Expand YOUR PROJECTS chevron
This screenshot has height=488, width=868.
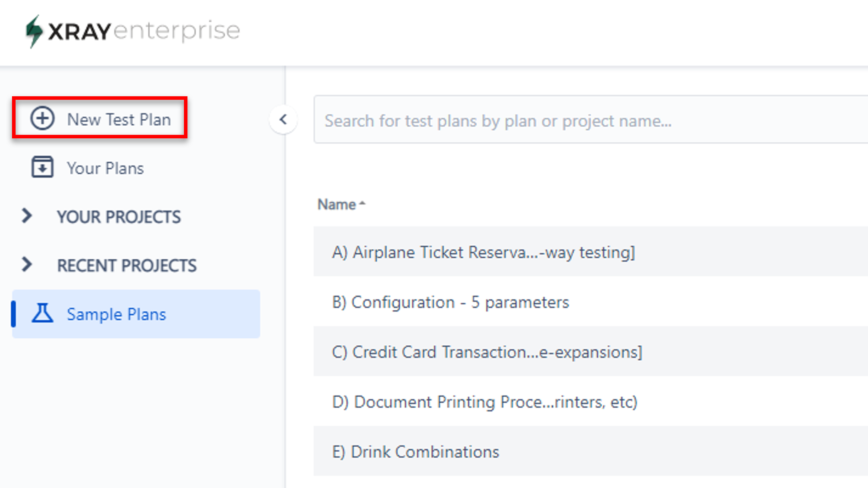coord(27,216)
